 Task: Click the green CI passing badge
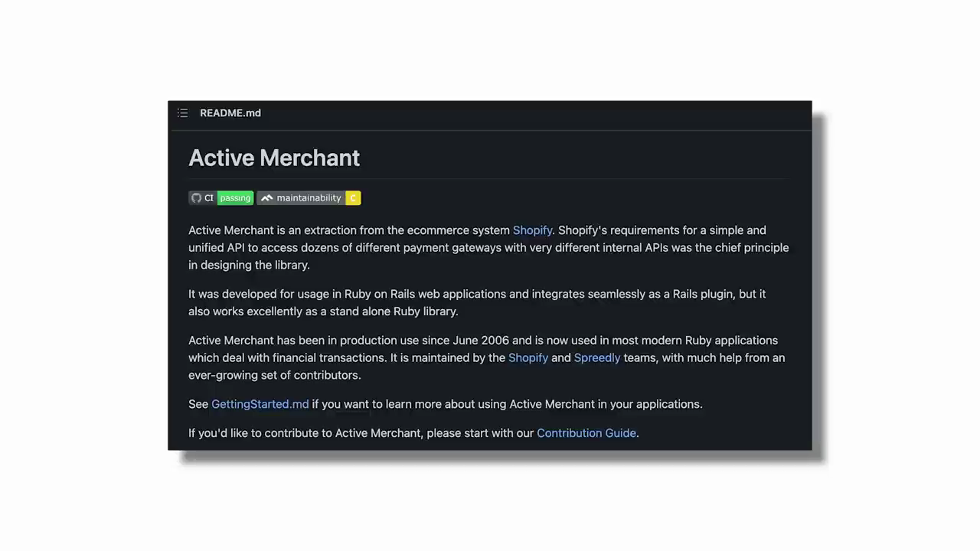pos(235,198)
